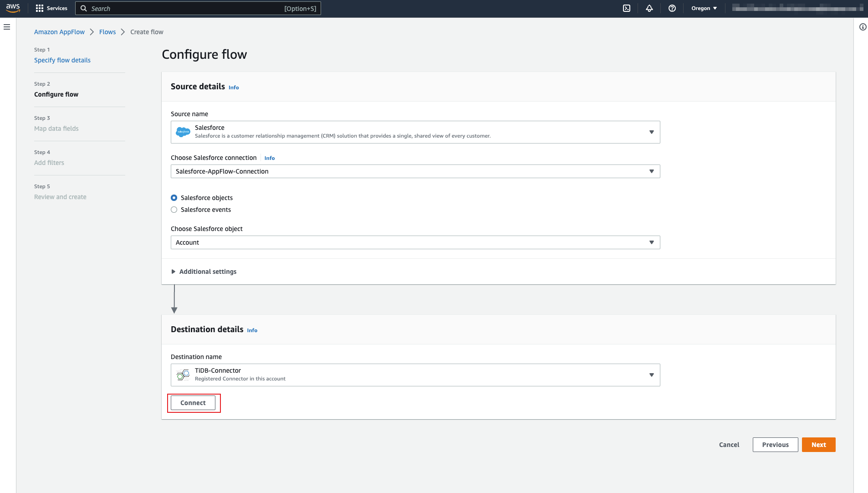Open the Salesforce connection dropdown

(x=415, y=171)
